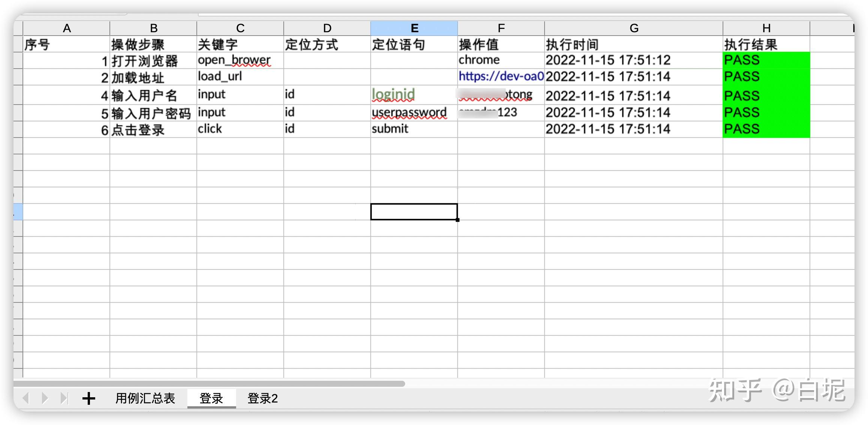Open the 登录2 sheet tab
The image size is (868, 425).
(x=262, y=398)
